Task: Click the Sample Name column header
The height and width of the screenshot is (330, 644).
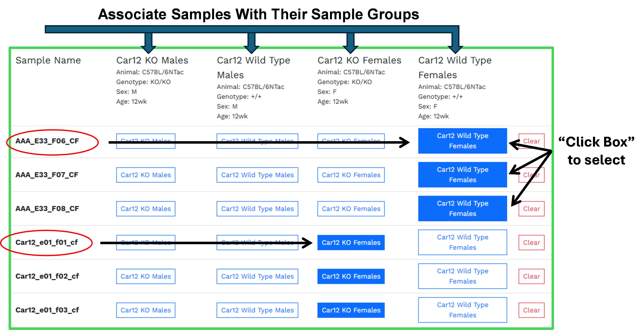Action: (48, 60)
